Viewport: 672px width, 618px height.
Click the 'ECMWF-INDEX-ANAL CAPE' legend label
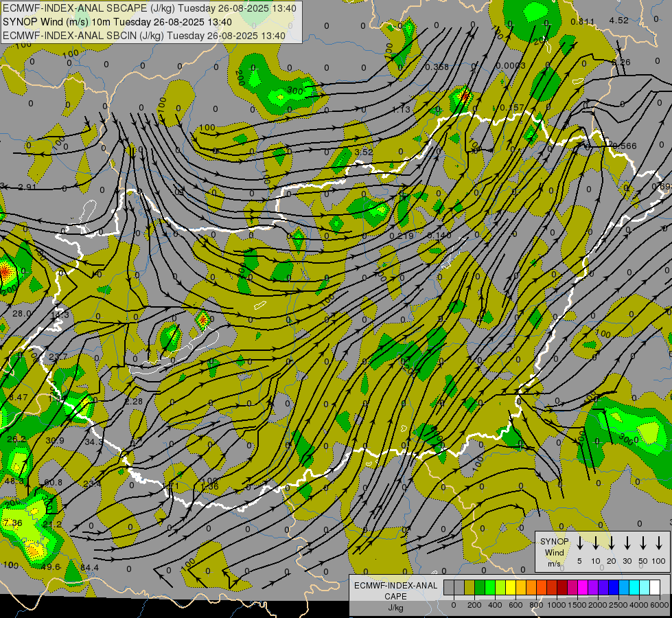[x=395, y=591]
